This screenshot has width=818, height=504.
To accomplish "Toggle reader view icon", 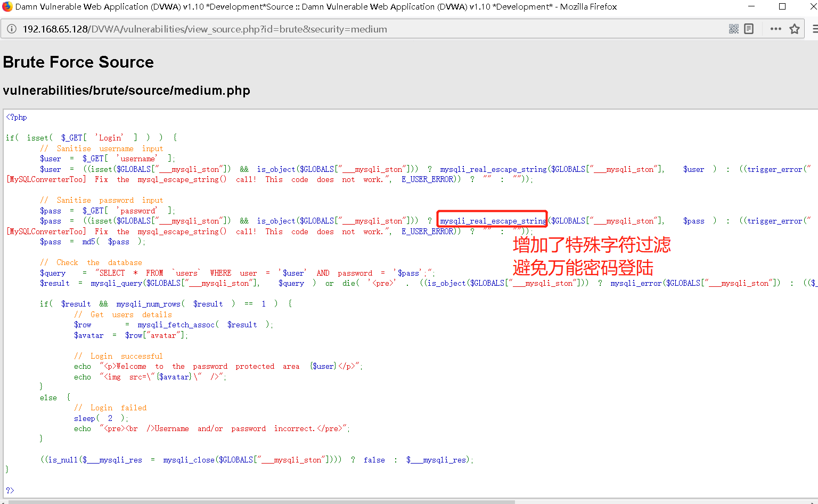I will 749,29.
